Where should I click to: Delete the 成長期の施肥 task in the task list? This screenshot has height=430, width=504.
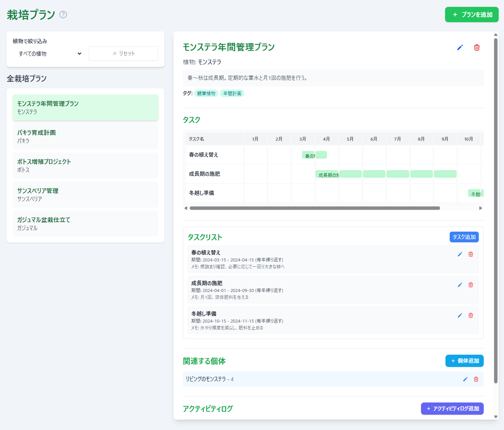(471, 285)
